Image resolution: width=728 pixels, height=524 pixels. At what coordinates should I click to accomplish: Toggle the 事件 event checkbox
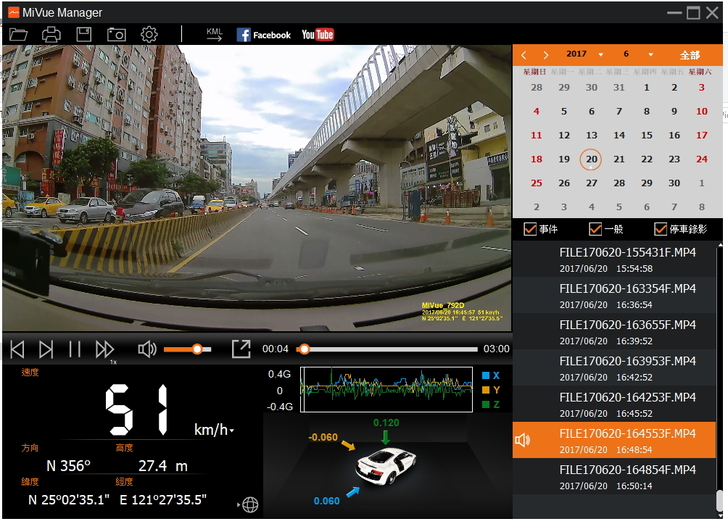pos(530,229)
